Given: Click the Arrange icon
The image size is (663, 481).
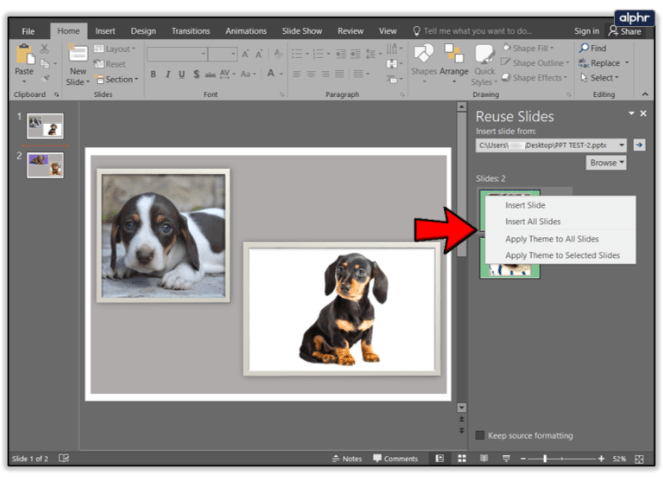Looking at the screenshot, I should pos(453,58).
